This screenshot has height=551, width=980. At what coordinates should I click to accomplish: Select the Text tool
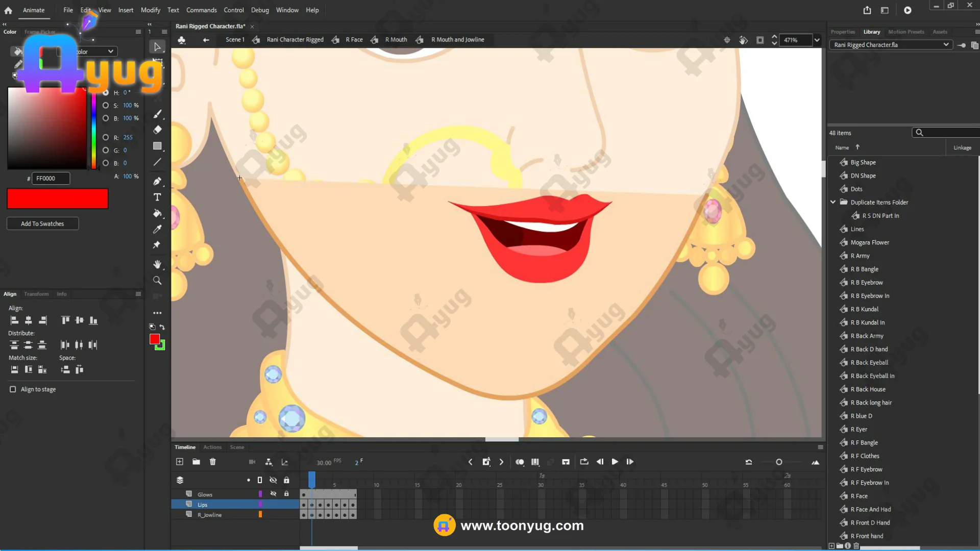coord(157,197)
